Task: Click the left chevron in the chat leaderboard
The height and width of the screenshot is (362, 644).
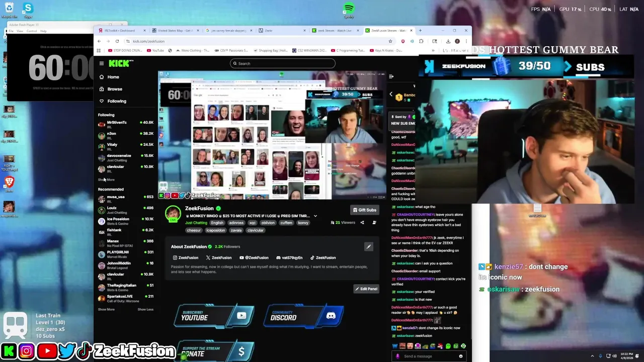Action: tap(391, 94)
